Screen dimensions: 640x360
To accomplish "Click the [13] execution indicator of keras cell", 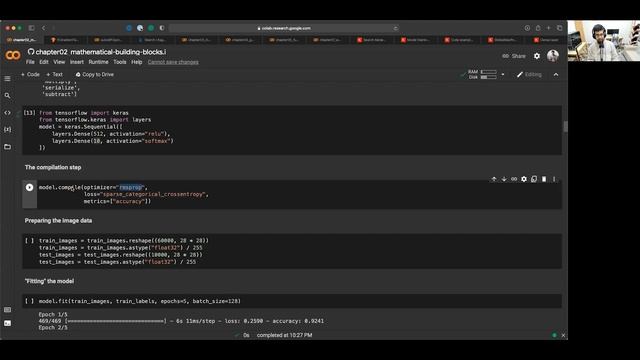I will point(29,113).
